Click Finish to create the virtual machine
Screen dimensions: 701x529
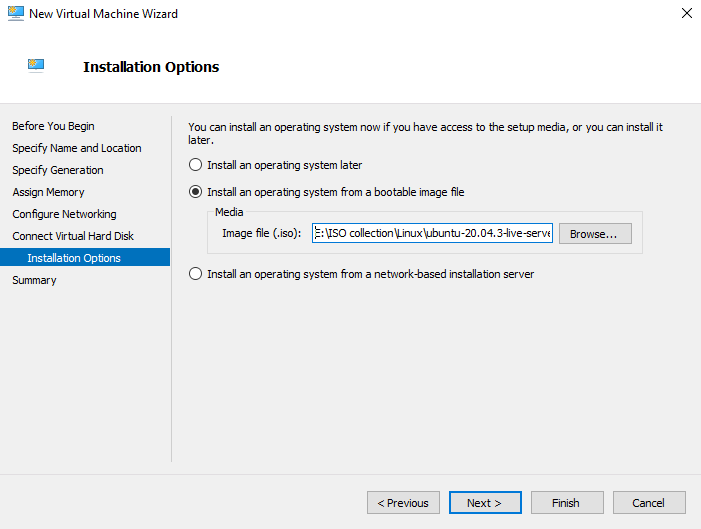[x=566, y=503]
